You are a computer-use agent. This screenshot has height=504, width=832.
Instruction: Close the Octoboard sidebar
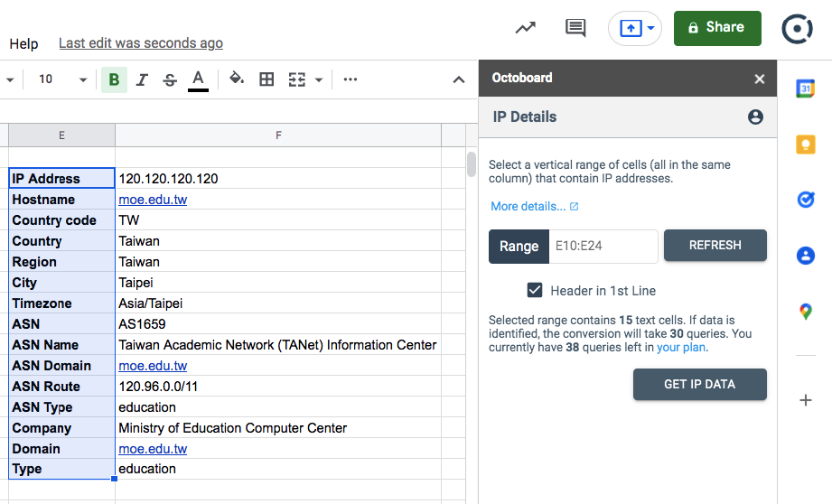(x=760, y=79)
